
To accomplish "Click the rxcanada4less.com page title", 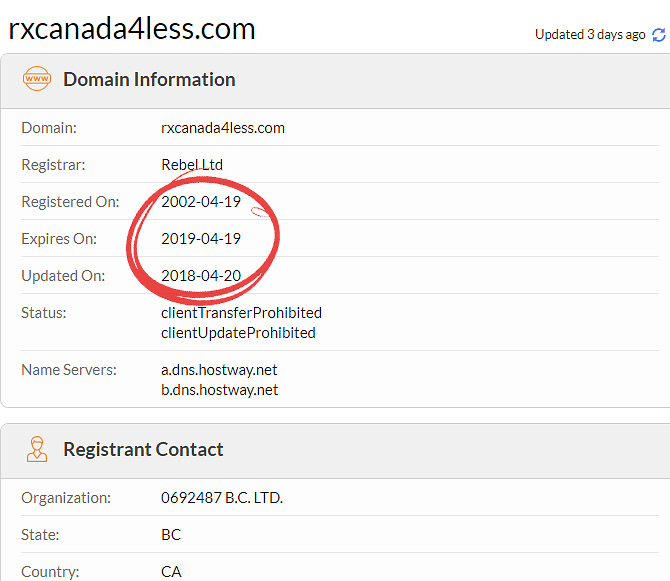I will click(132, 29).
